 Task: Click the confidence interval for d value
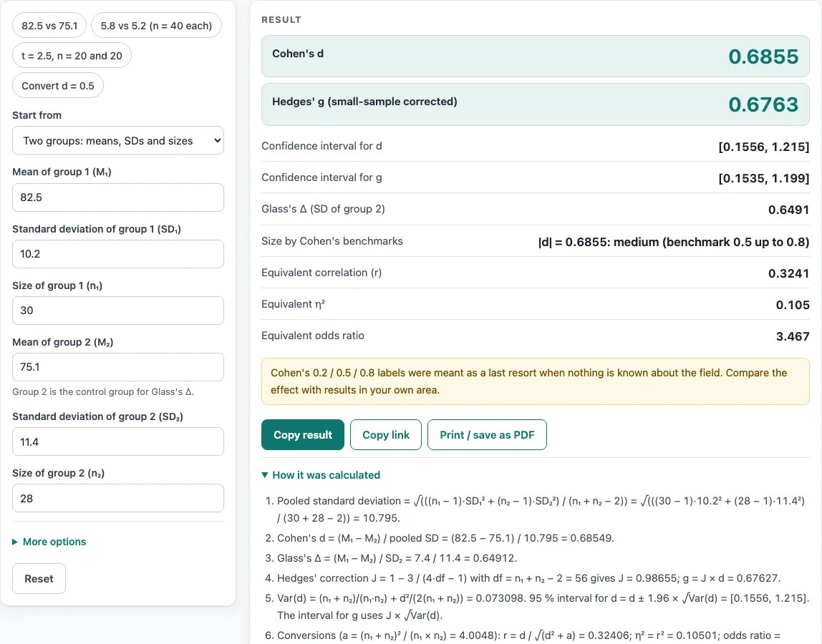point(764,147)
